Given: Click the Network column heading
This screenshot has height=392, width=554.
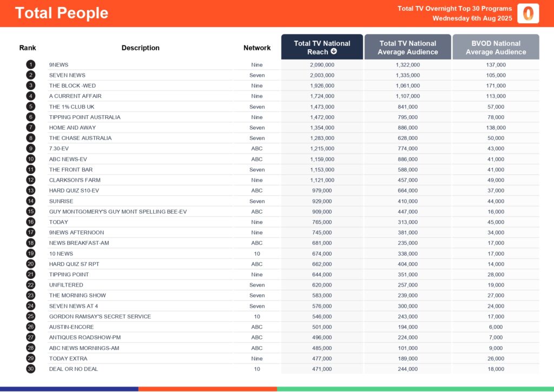Looking at the screenshot, I should pyautogui.click(x=257, y=48).
